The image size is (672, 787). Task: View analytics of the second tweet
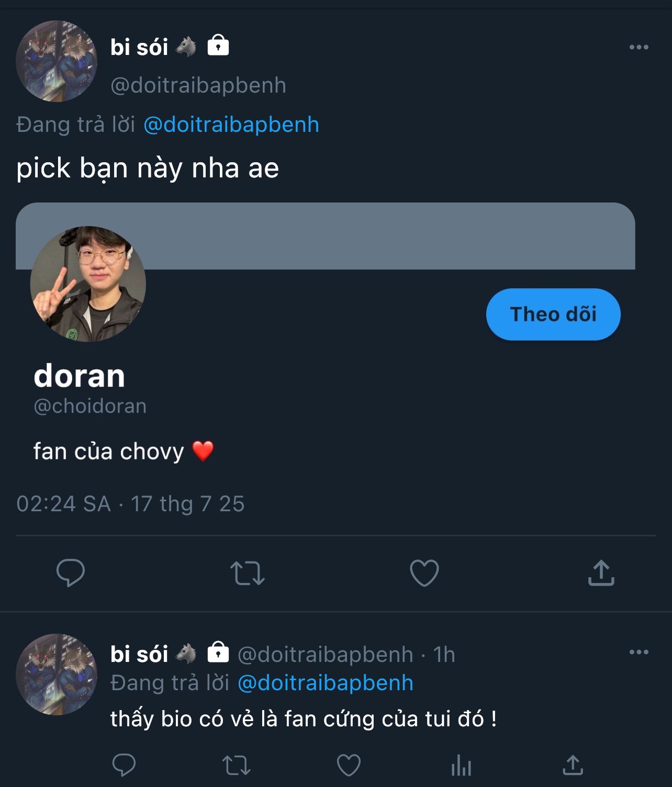click(461, 766)
